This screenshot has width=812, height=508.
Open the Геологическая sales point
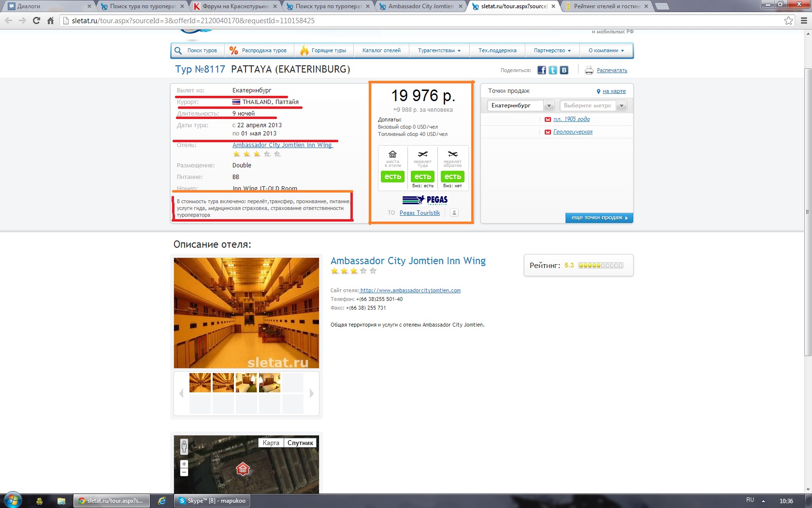click(573, 132)
